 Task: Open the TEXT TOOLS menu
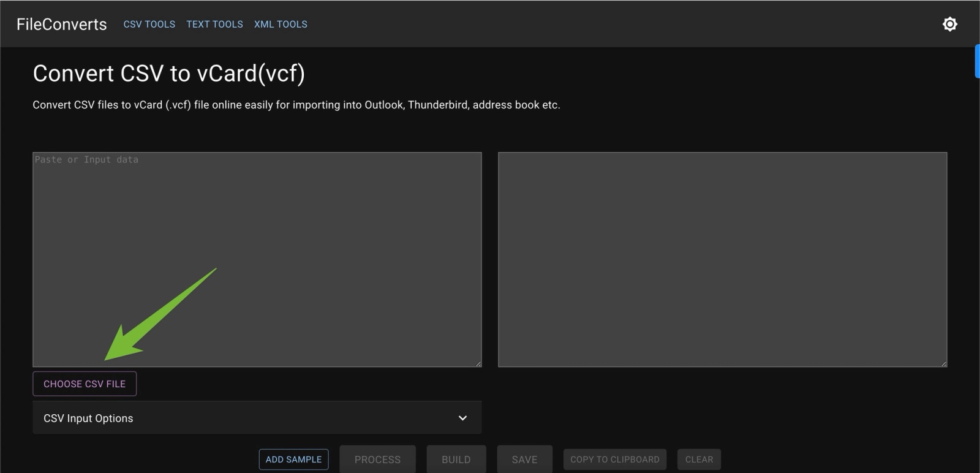[214, 25]
